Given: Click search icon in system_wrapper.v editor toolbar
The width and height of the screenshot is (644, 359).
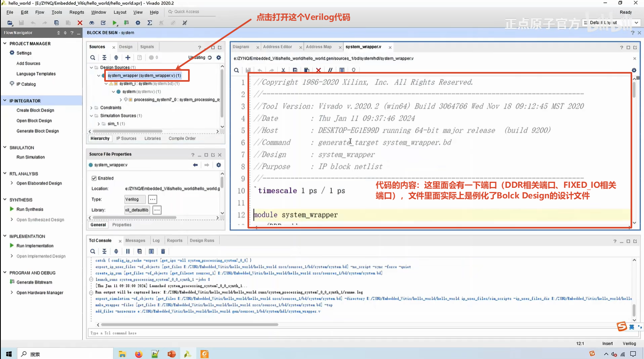Looking at the screenshot, I should tap(237, 70).
